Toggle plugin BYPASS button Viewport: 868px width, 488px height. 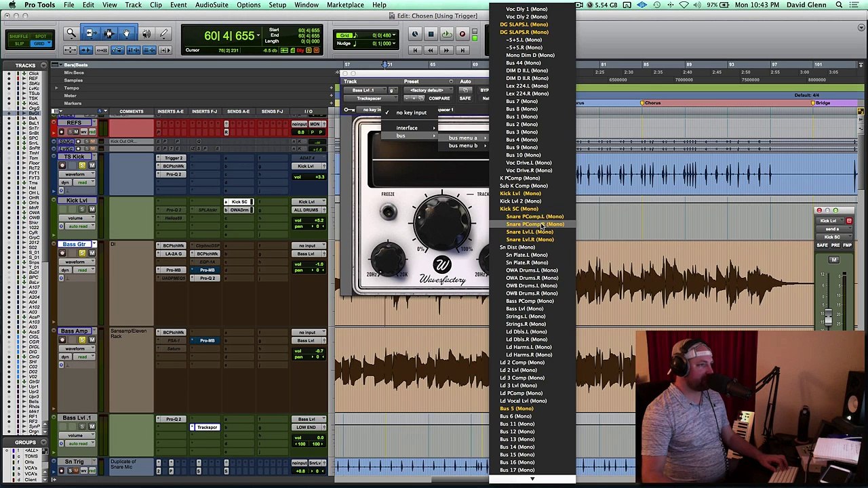click(484, 90)
